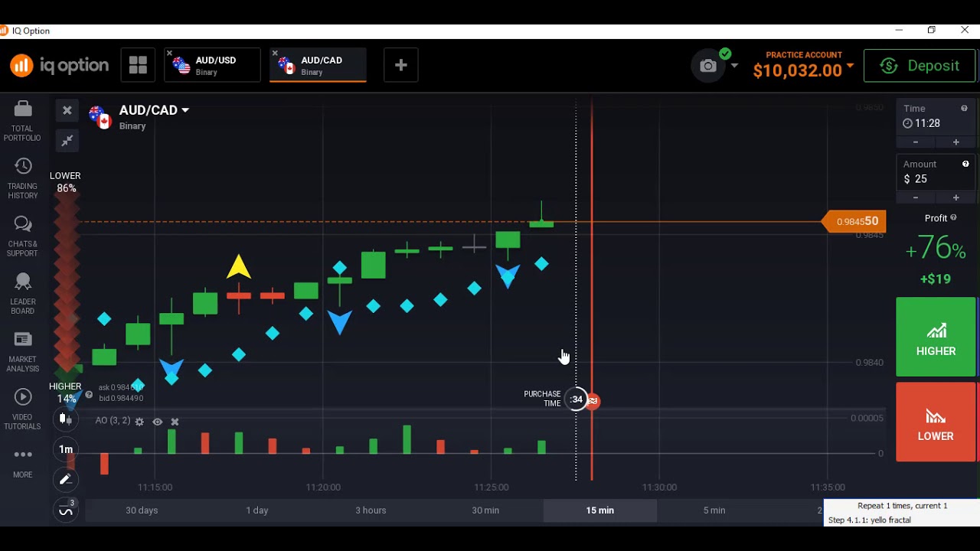Set chart range to 3 hours
This screenshot has height=551, width=980.
pyautogui.click(x=371, y=510)
